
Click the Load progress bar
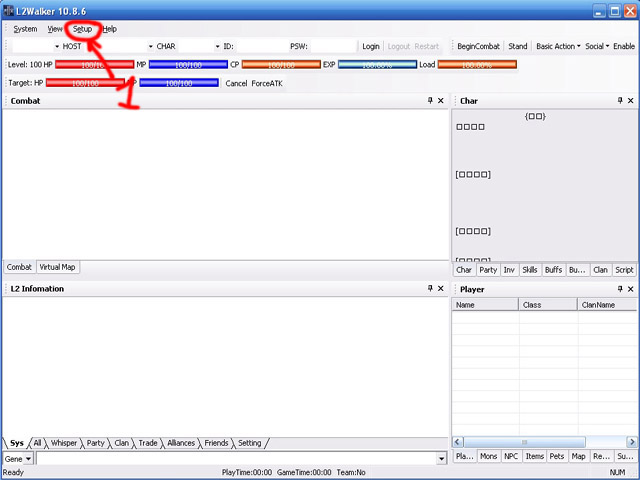477,64
